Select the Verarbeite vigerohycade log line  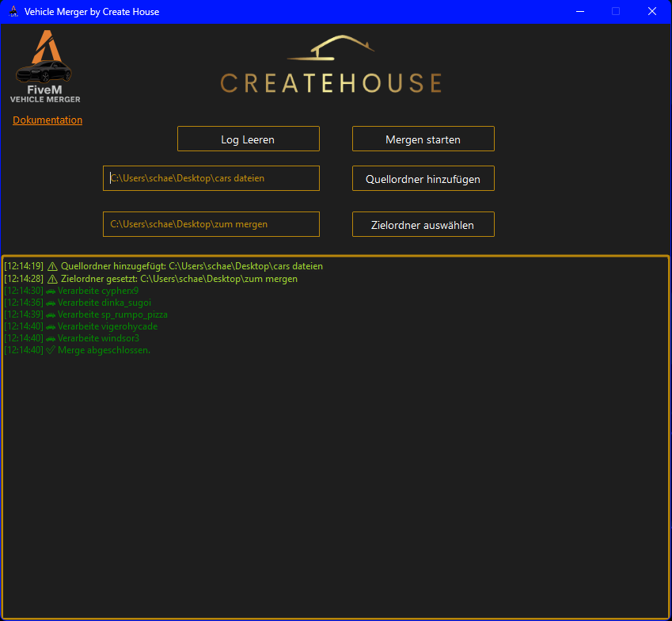click(102, 326)
